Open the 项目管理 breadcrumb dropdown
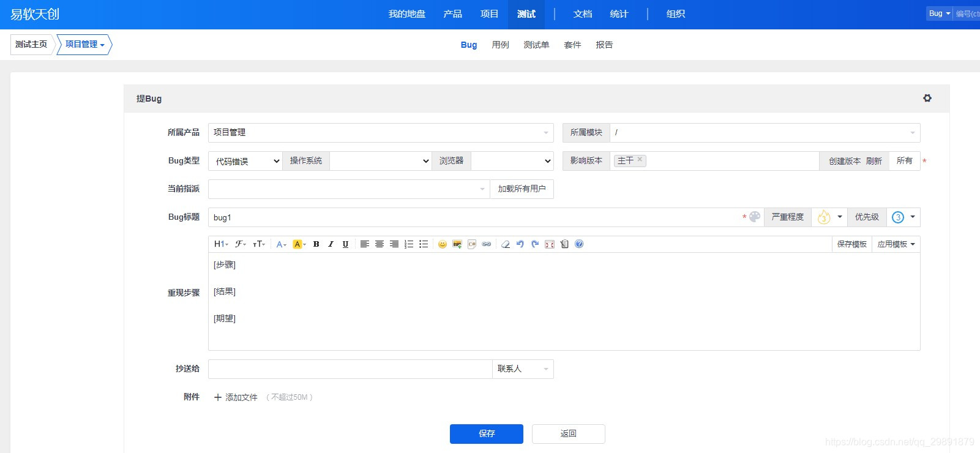Viewport: 980px width, 453px height. 84,45
